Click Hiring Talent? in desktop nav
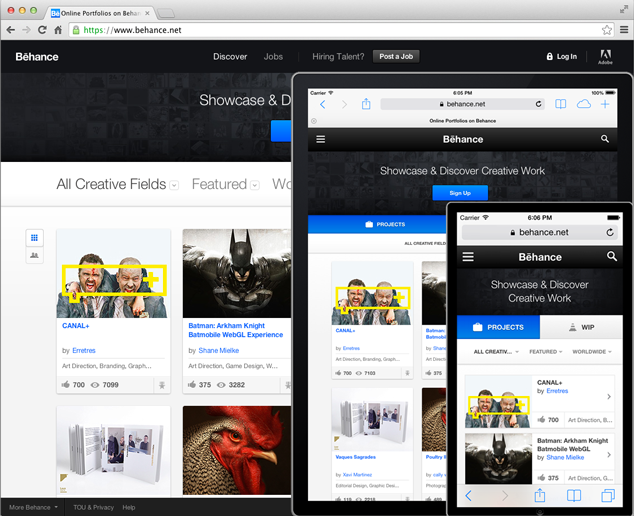The height and width of the screenshot is (516, 634). coord(338,57)
